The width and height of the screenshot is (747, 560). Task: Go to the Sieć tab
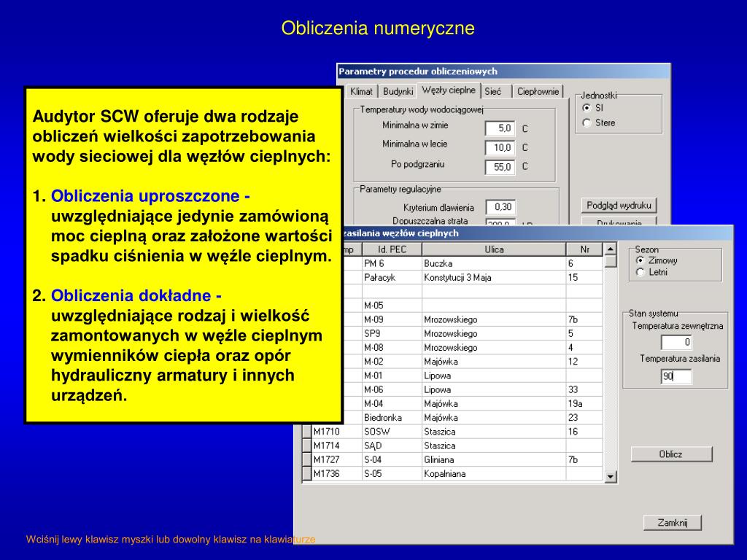(x=493, y=91)
